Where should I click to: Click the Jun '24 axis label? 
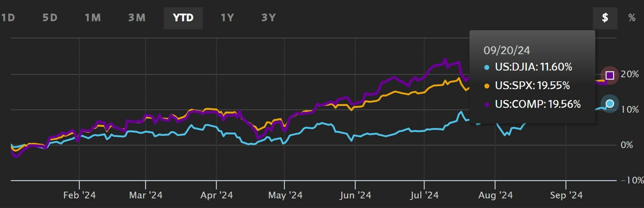click(x=356, y=195)
